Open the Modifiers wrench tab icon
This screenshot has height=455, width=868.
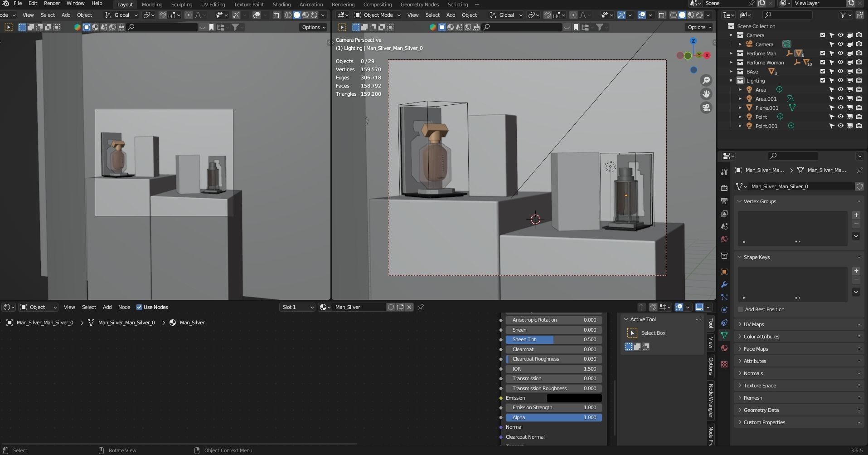[x=724, y=284]
